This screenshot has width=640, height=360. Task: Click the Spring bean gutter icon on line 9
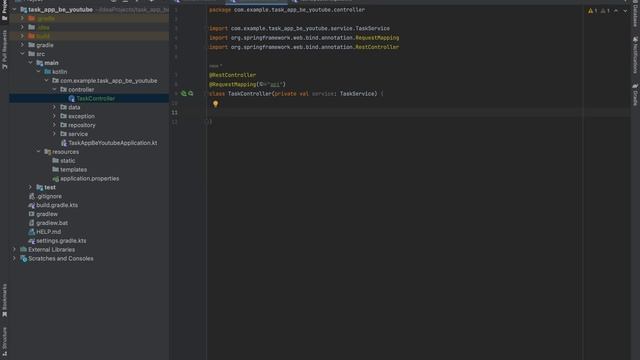click(x=184, y=93)
